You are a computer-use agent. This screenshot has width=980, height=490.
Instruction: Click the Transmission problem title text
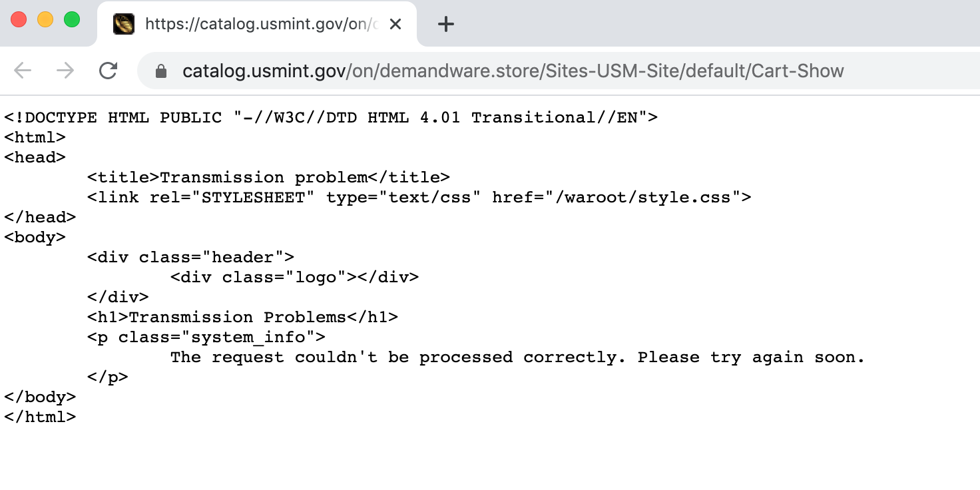(x=264, y=178)
